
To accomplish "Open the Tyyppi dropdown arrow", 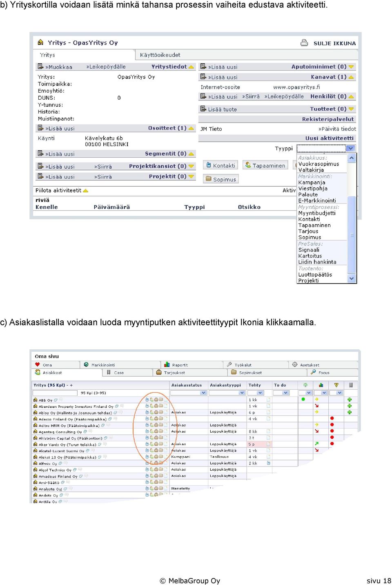I will [x=350, y=148].
